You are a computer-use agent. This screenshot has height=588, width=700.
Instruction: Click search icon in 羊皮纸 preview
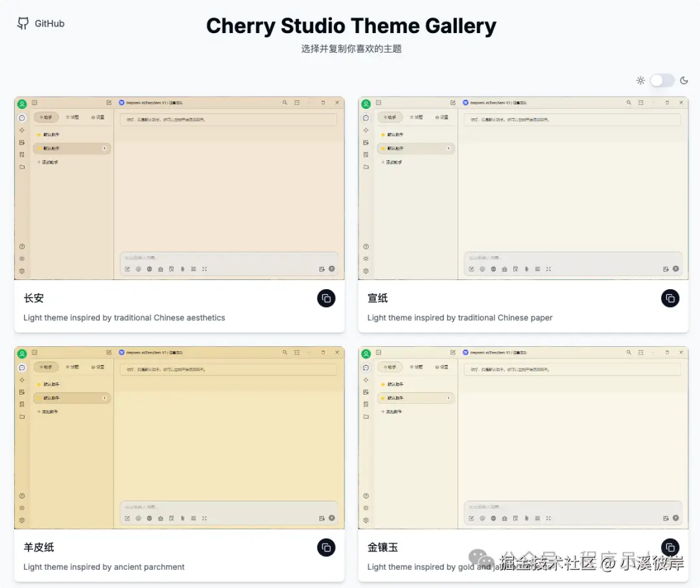[285, 352]
